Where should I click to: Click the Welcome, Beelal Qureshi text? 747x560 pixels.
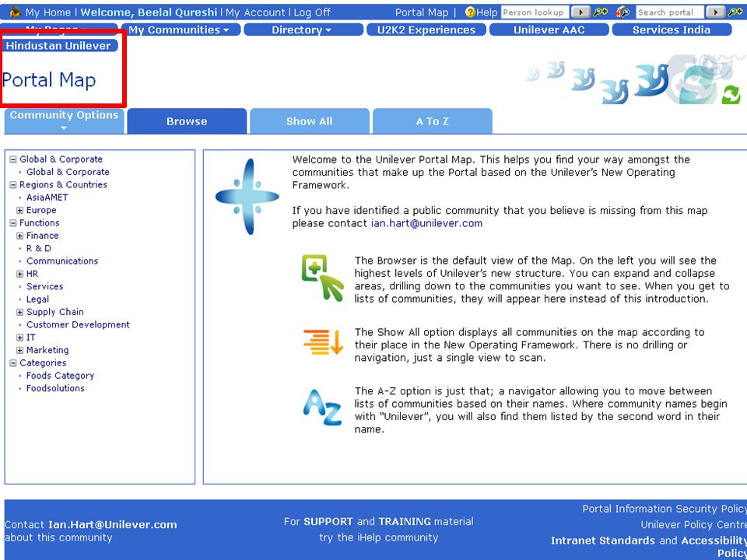point(149,12)
